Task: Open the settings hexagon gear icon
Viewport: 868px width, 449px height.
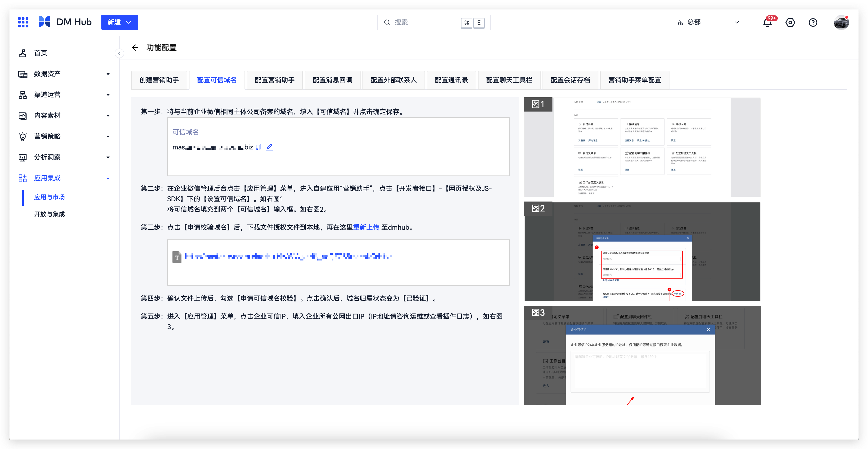Action: click(790, 22)
